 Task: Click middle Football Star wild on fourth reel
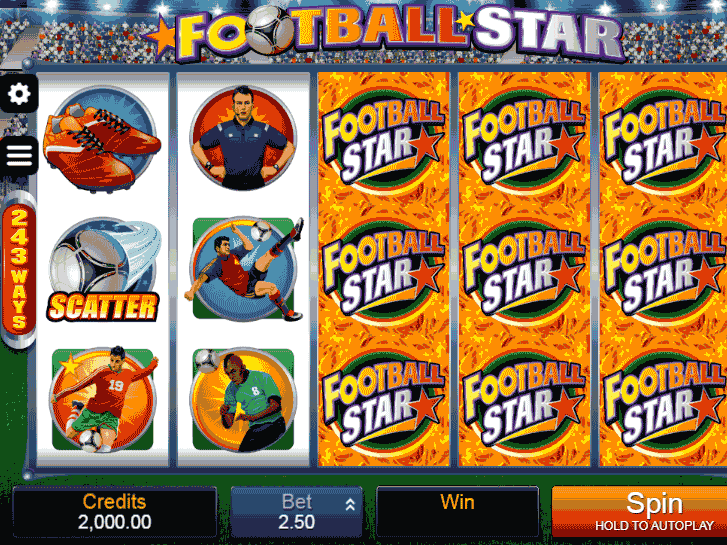[524, 272]
